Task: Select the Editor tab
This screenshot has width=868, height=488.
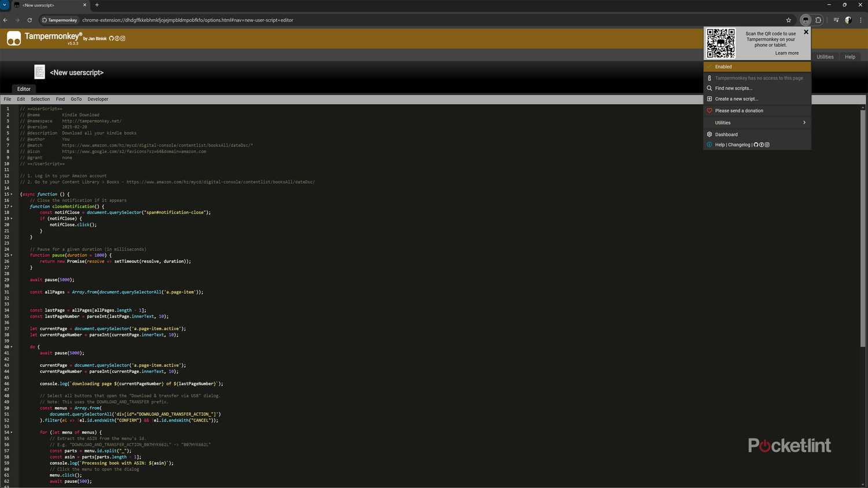Action: 24,89
